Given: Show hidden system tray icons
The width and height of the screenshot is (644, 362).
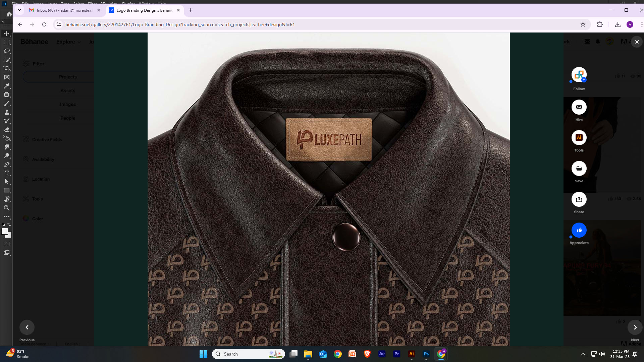Looking at the screenshot, I should pos(583,354).
